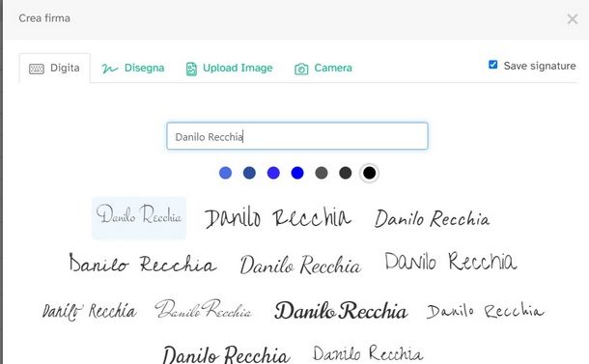The image size is (589, 364).
Task: Pick the third violet-blue color swatch
Action: [x=273, y=173]
